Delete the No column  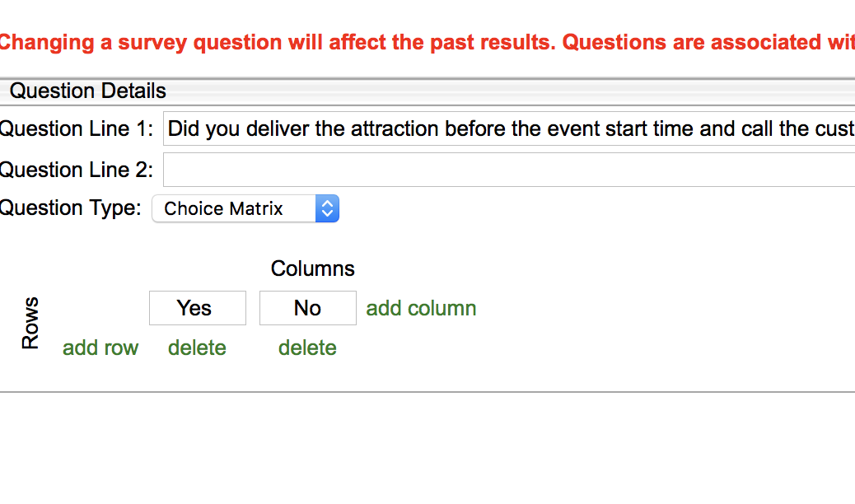(x=307, y=348)
